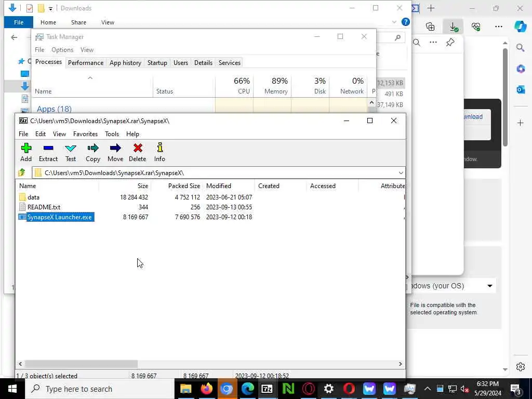Go up one folder level in 7-Zip
This screenshot has width=532, height=399.
22,172
